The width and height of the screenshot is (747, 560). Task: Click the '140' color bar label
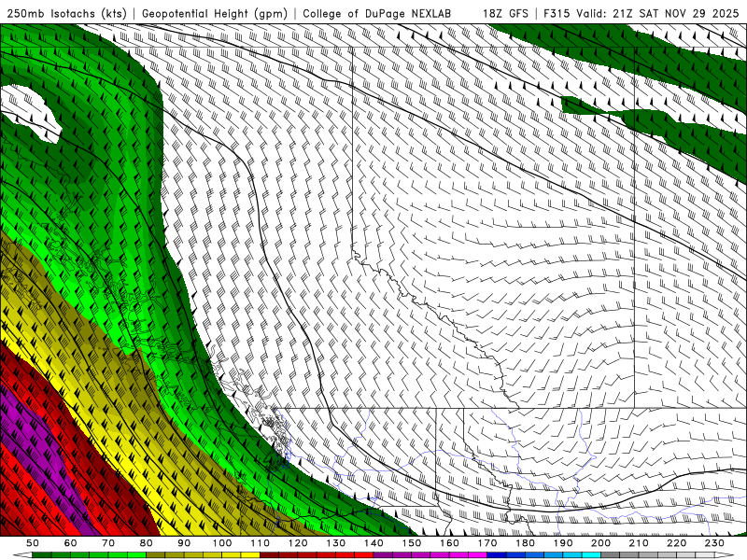coord(373,543)
